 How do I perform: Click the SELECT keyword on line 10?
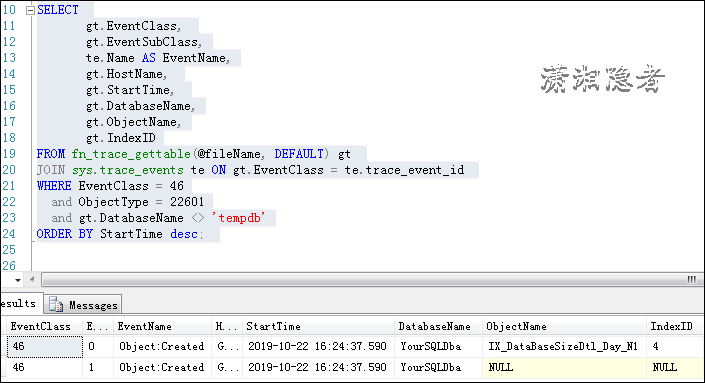(x=58, y=10)
